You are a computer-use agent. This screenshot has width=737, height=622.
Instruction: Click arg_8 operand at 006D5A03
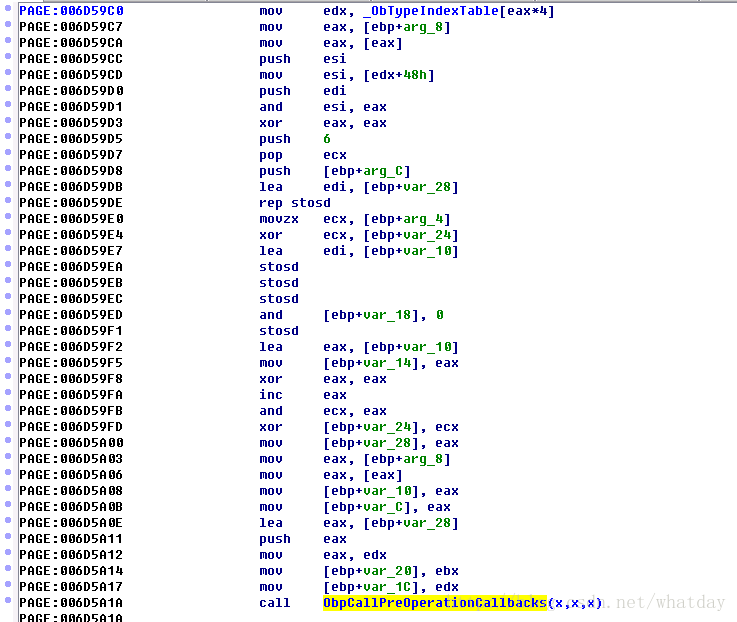point(423,459)
